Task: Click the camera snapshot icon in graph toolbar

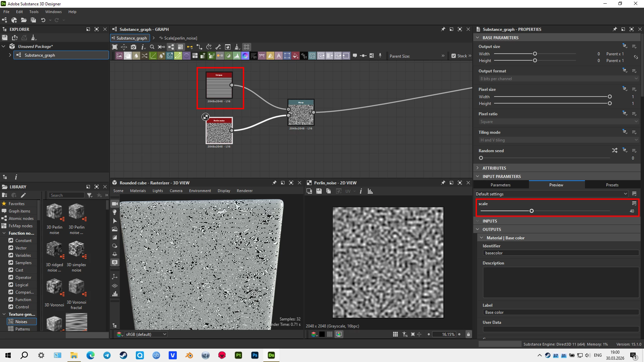Action: click(x=133, y=47)
